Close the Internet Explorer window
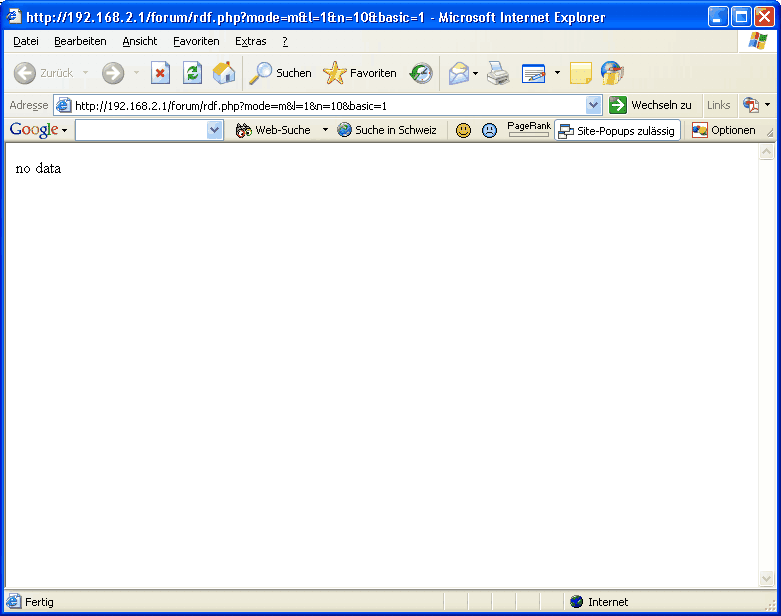This screenshot has width=781, height=616. coord(764,17)
